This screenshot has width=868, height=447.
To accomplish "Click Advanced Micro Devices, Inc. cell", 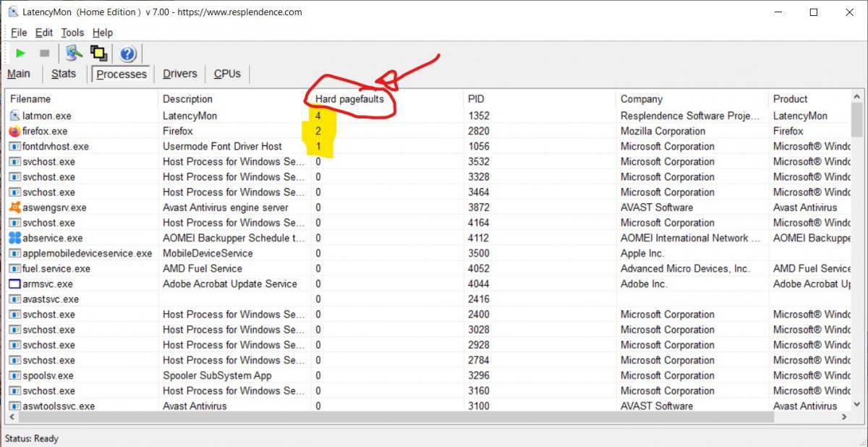I will click(x=685, y=268).
